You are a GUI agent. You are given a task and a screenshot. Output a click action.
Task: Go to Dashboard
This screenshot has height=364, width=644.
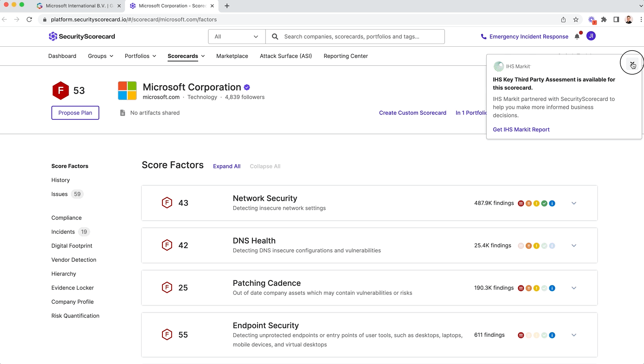(62, 56)
